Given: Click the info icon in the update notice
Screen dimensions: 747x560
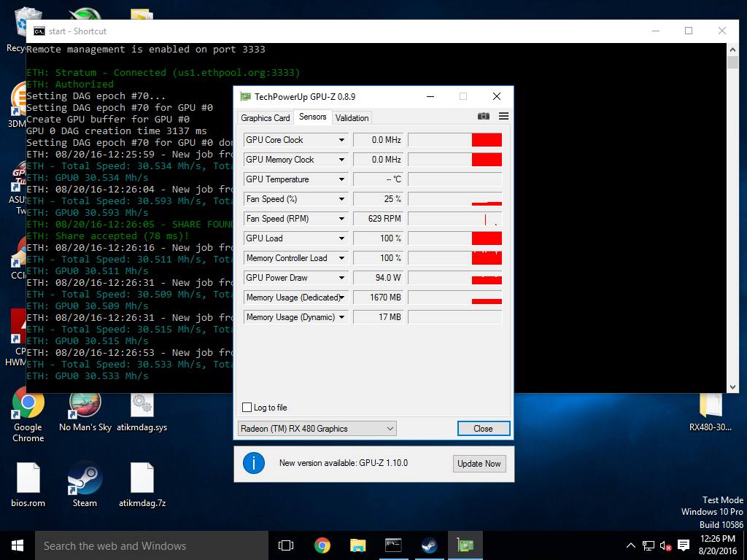Looking at the screenshot, I should [253, 463].
